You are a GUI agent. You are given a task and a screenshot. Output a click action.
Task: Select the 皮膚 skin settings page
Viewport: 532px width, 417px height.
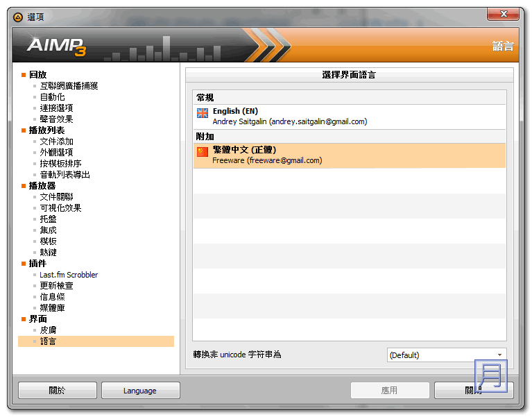(x=48, y=330)
